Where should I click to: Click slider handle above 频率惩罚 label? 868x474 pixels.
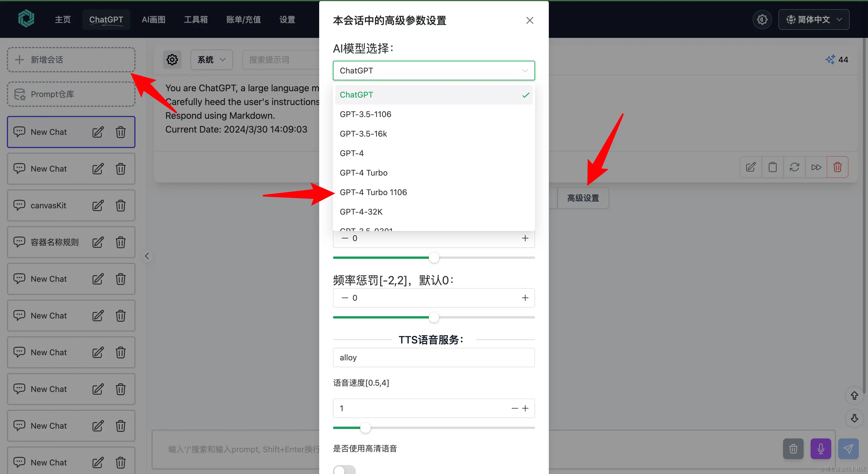click(x=434, y=258)
